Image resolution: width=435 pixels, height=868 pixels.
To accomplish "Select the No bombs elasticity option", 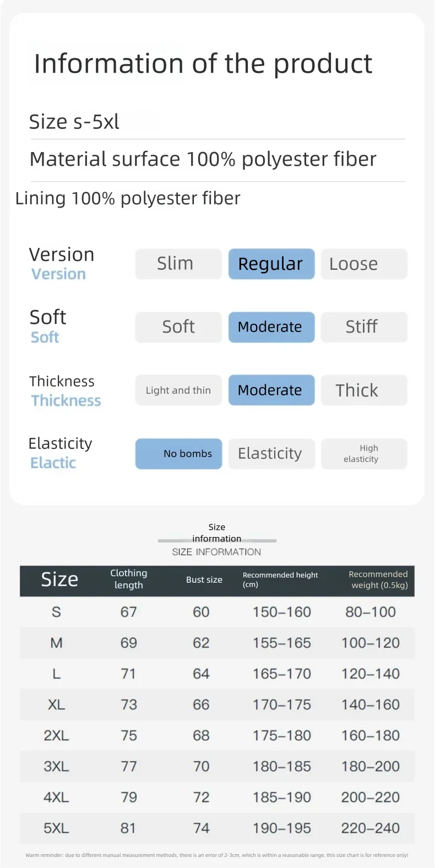I will coord(178,454).
